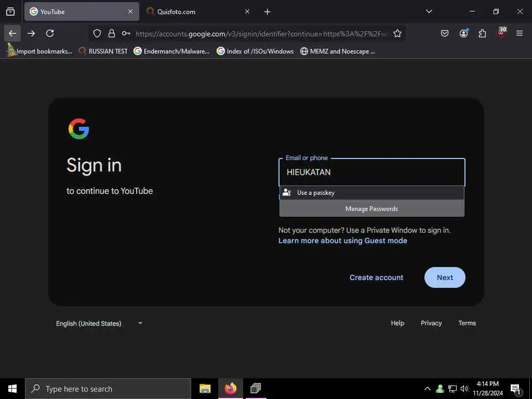Screen dimensions: 532x399
Task: Open the notification center icon
Action: [x=516, y=389]
